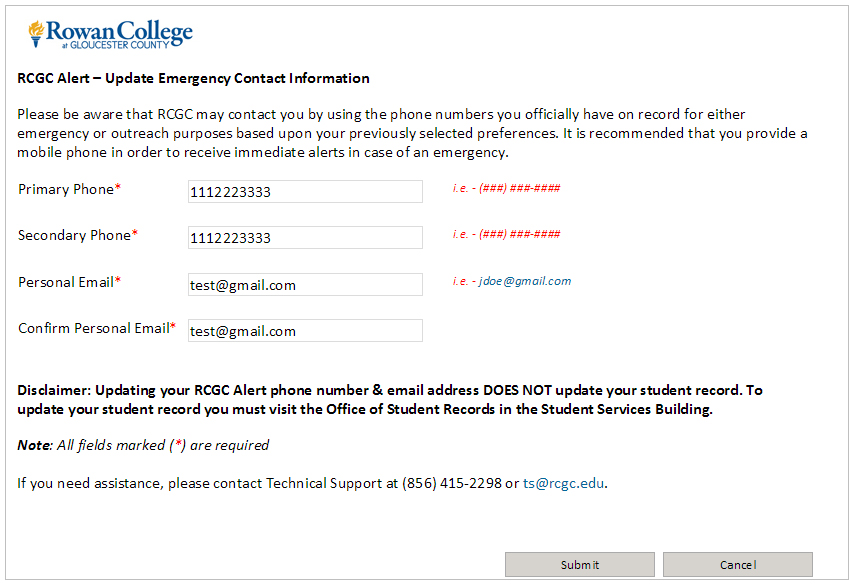Open the ts@rcgc.edu email link
This screenshot has height=584, width=853.
click(563, 484)
